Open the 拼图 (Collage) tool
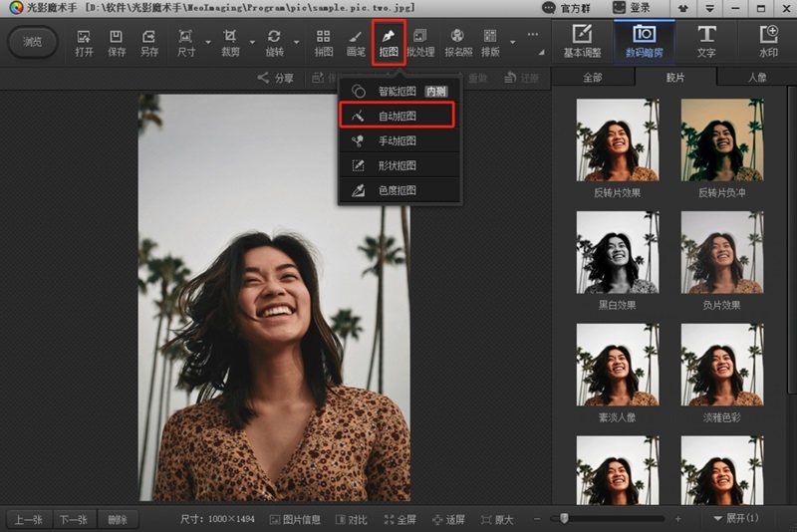Image resolution: width=797 pixels, height=532 pixels. pos(324,43)
